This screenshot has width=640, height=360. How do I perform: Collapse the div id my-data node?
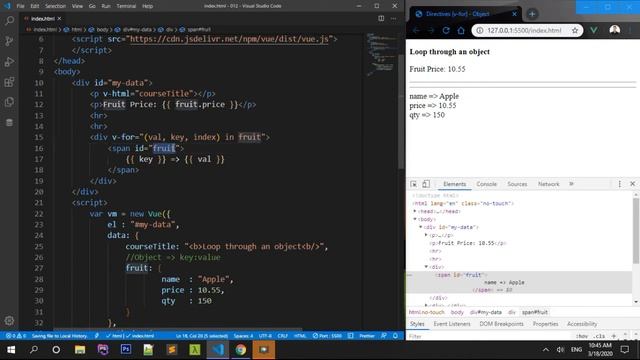[x=421, y=227]
